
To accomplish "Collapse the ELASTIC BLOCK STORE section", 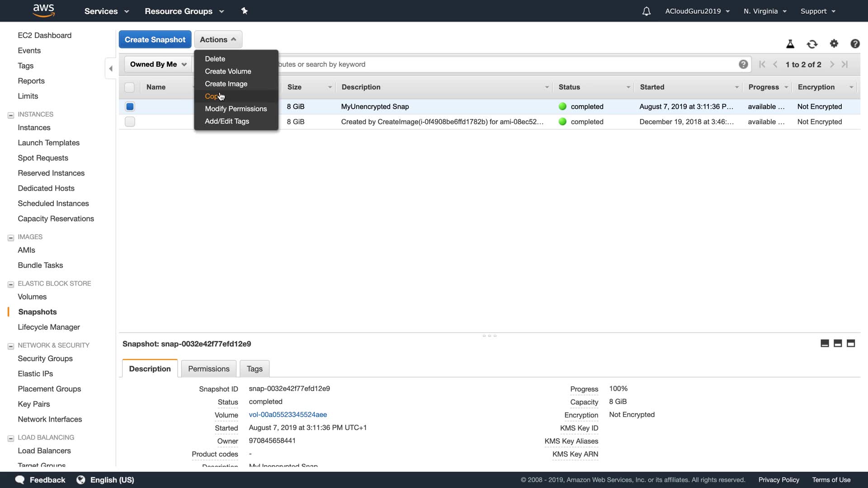I will (x=11, y=284).
